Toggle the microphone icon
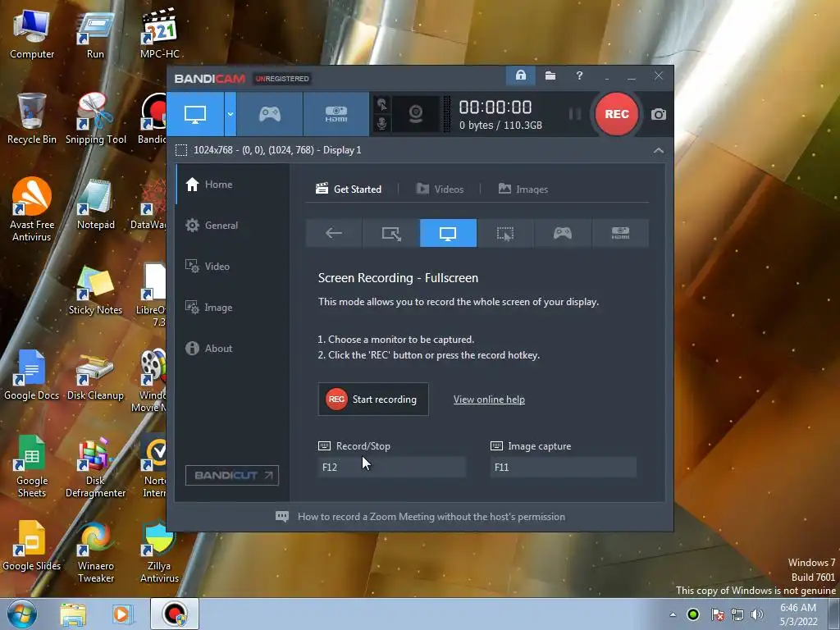840x630 pixels. pos(381,123)
